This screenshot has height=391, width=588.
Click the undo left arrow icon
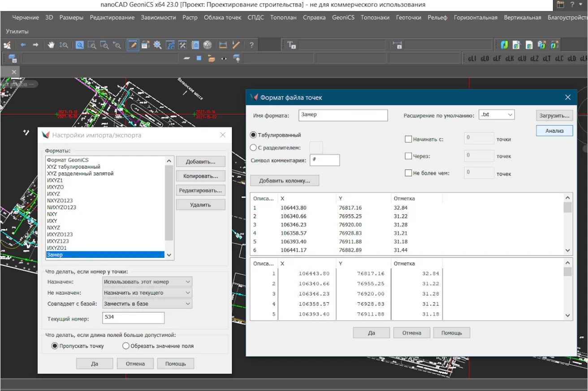(x=23, y=45)
